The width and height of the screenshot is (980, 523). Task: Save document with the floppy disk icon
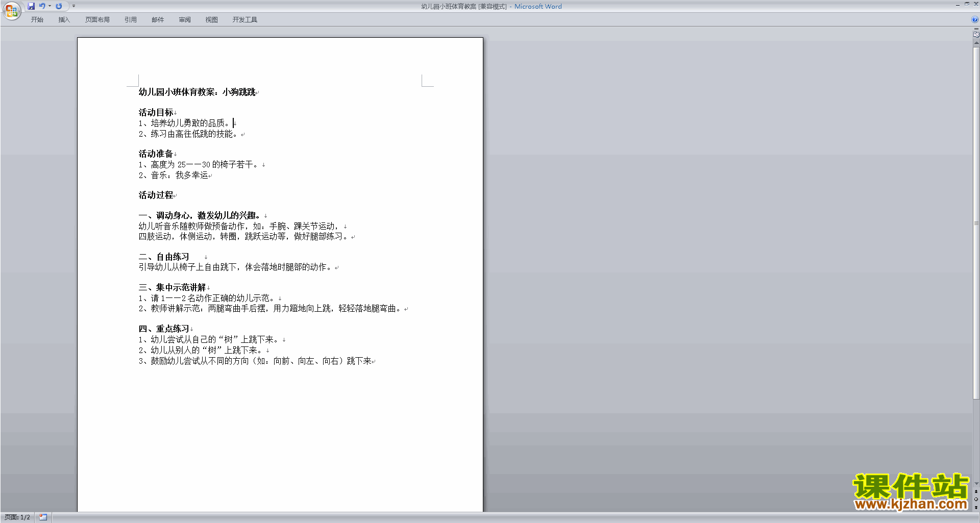31,6
